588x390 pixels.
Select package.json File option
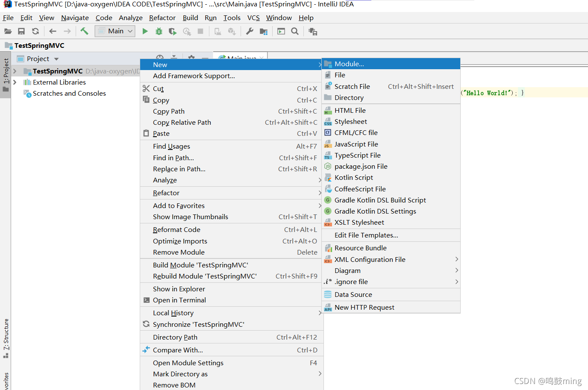click(391, 166)
